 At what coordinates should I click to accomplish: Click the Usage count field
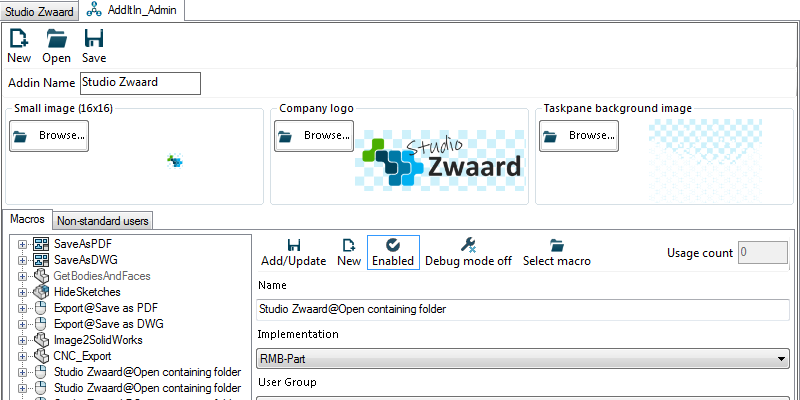click(763, 253)
